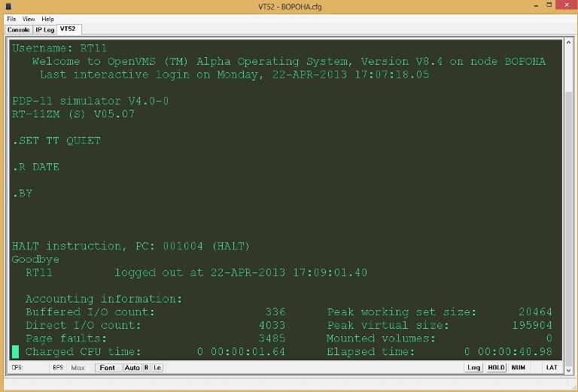The image size is (578, 392).
Task: Toggle the Lc button in status bar
Action: [157, 368]
